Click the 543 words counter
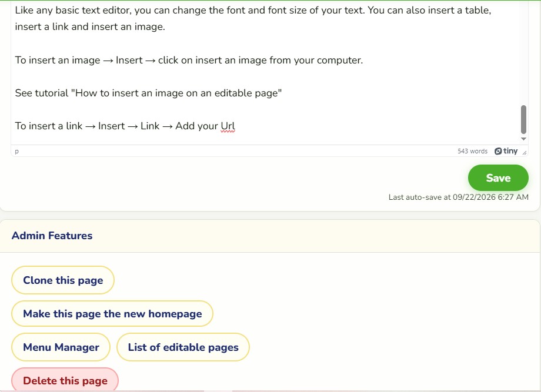Viewport: 541px width, 392px height. 472,151
